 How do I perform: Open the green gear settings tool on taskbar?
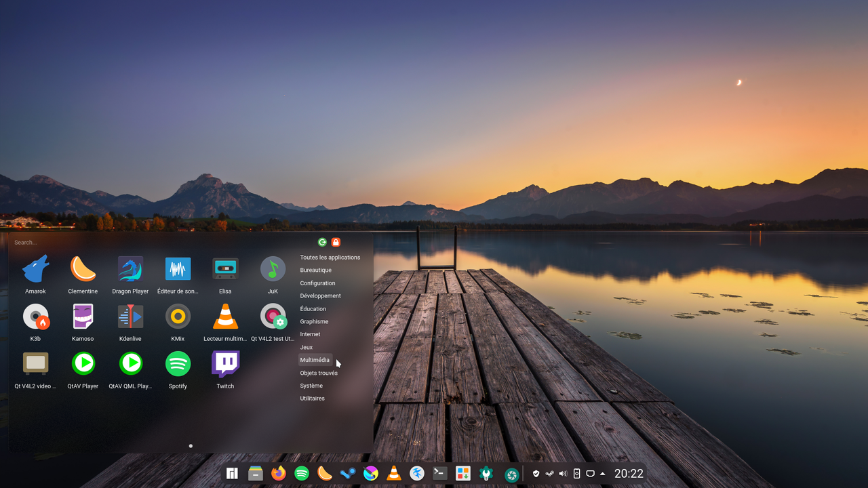tap(486, 474)
